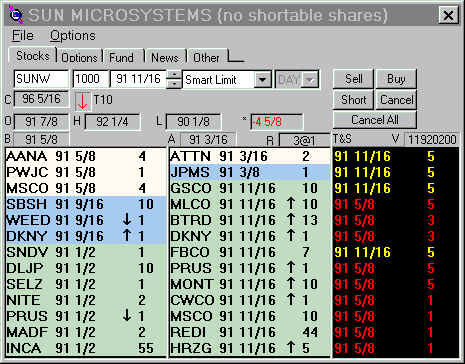
Task: Select the Other tab
Action: pos(206,58)
